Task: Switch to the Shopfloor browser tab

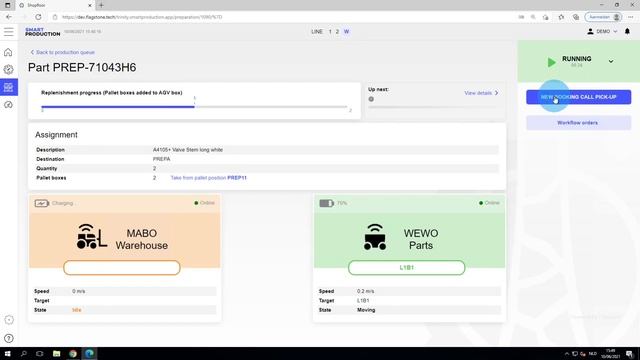Action: point(55,5)
